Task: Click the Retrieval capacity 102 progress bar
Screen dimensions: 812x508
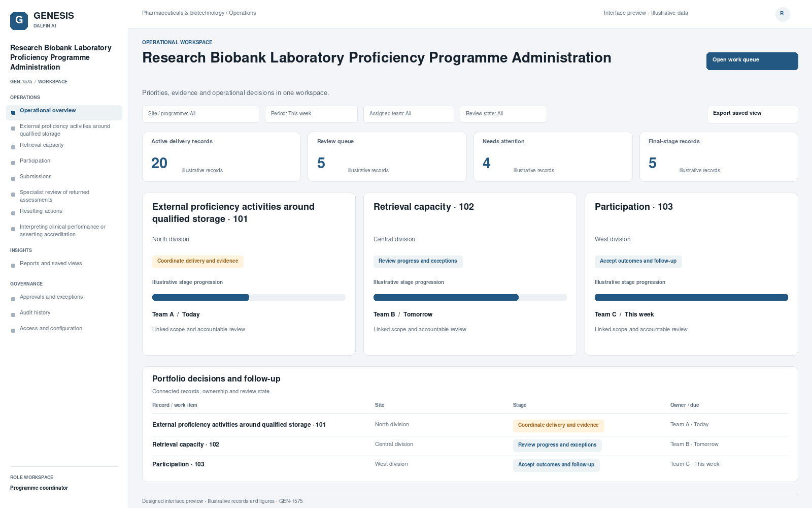Action: 470,298
